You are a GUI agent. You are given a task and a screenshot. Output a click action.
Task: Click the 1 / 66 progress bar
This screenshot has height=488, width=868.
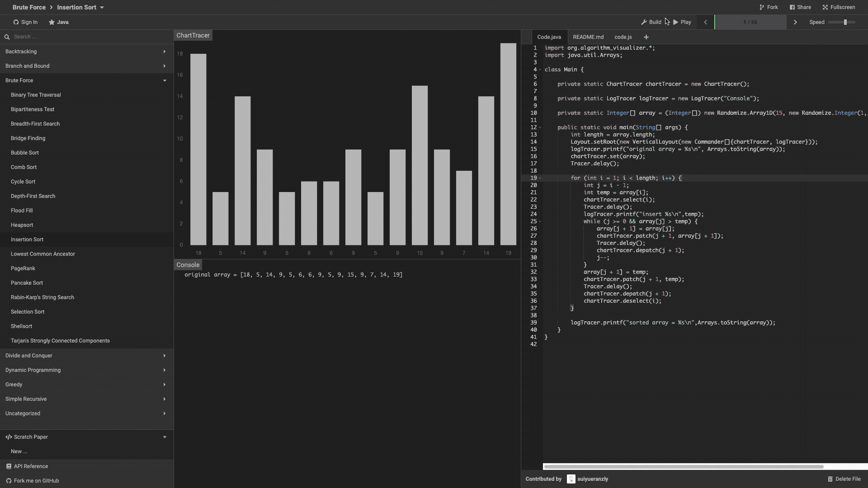(750, 22)
